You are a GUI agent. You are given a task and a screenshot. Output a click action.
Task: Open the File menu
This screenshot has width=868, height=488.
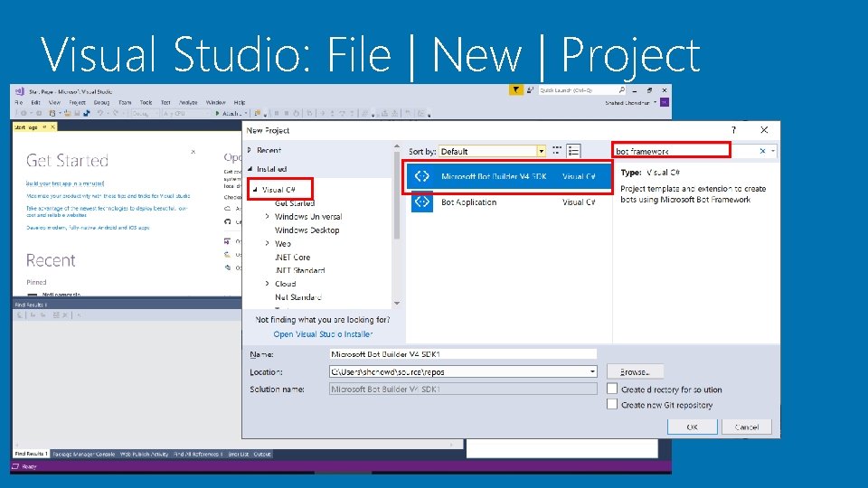(19, 102)
